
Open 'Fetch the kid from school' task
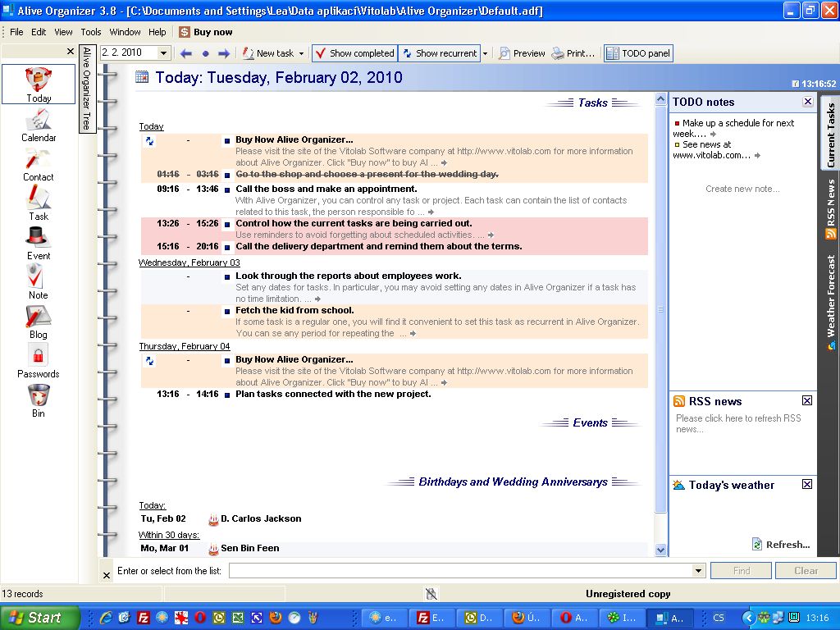pos(294,310)
